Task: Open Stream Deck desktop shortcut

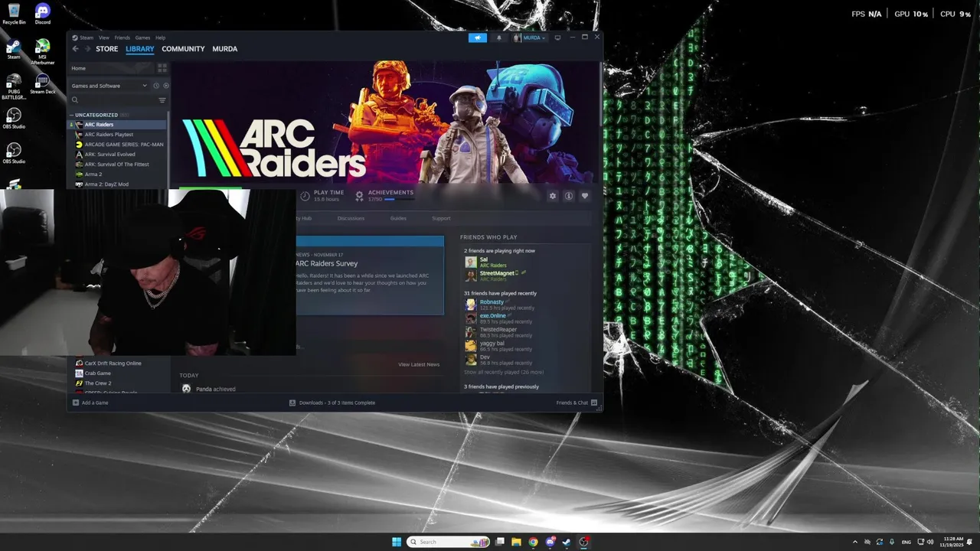Action: pos(43,83)
